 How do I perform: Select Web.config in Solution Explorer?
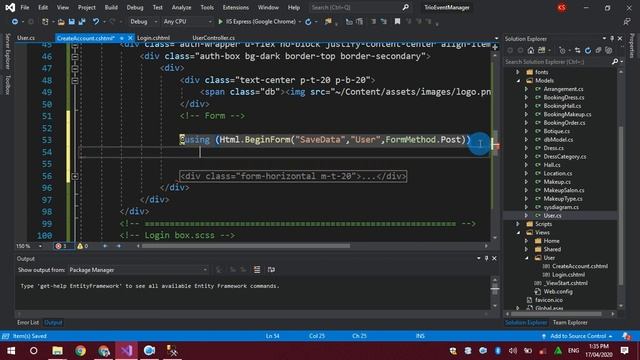click(x=558, y=291)
